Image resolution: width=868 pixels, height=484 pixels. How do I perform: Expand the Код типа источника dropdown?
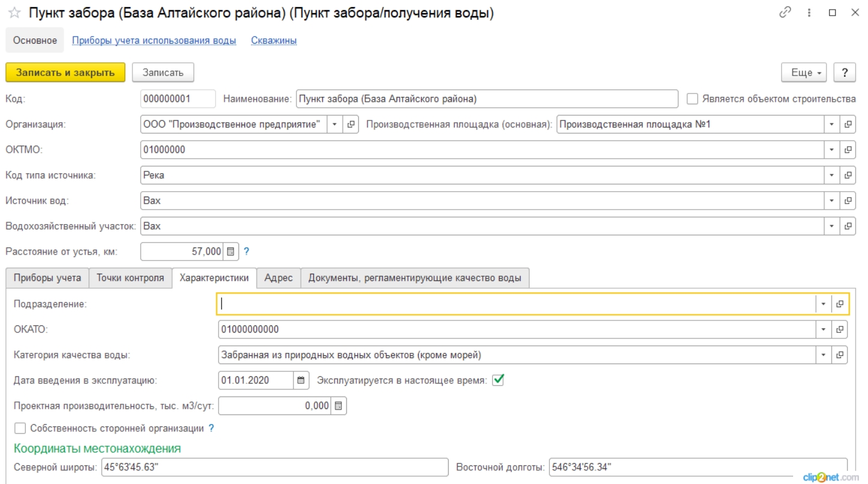(x=832, y=176)
